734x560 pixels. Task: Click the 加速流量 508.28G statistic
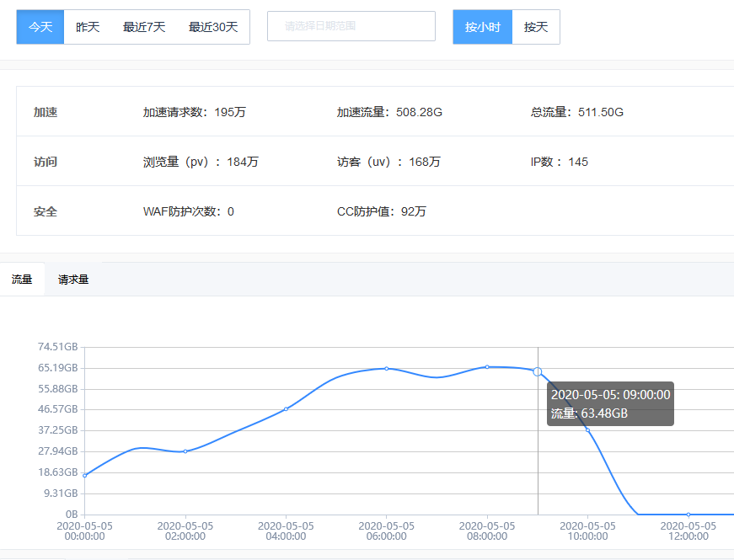(389, 112)
